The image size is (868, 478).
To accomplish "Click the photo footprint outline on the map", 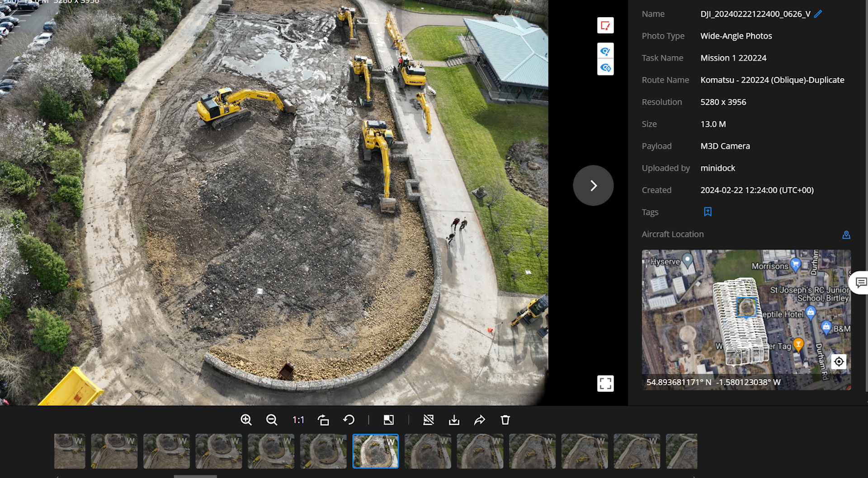I will [747, 307].
